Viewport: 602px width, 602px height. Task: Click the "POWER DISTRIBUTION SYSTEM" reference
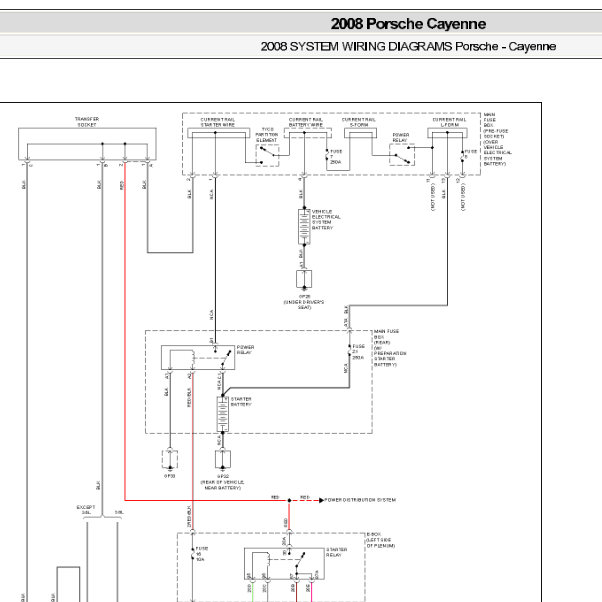360,500
